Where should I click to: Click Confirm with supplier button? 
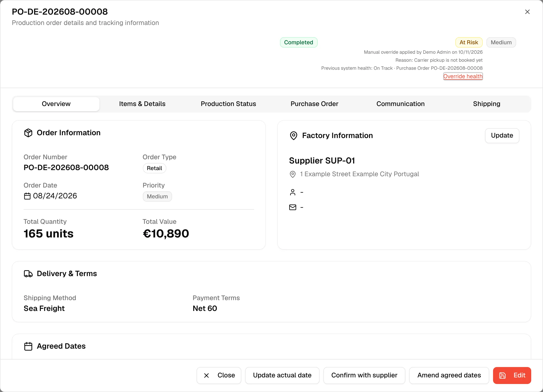click(364, 375)
